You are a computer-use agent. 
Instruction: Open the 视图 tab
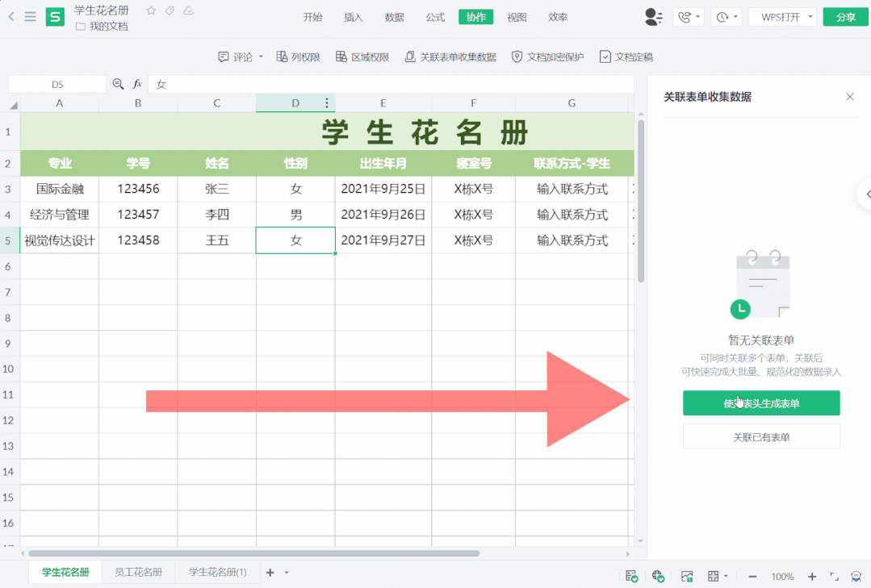pos(517,17)
